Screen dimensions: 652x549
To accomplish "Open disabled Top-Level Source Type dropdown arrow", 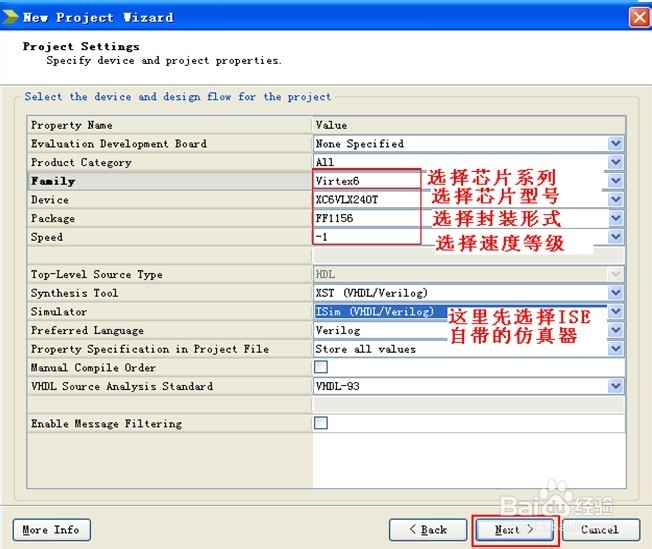I will (615, 274).
